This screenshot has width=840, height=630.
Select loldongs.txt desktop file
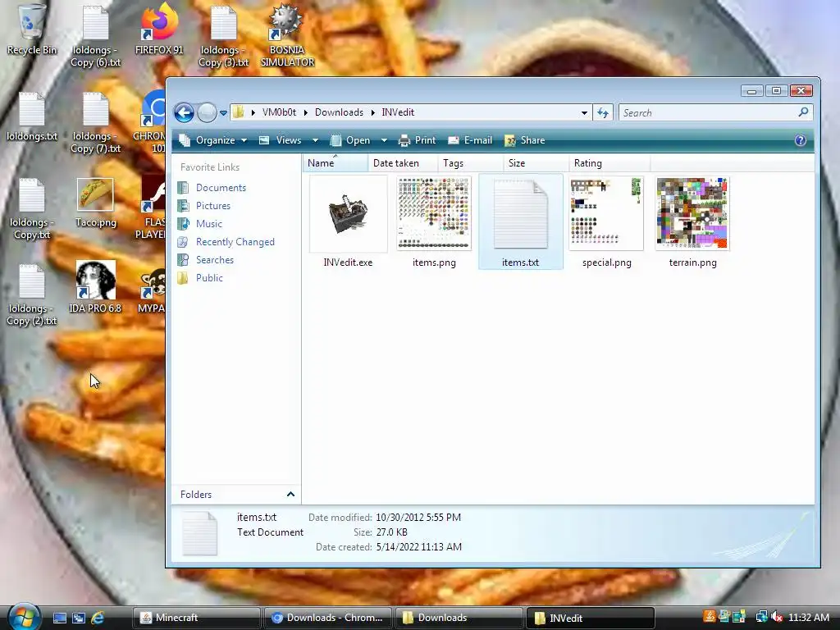point(32,116)
